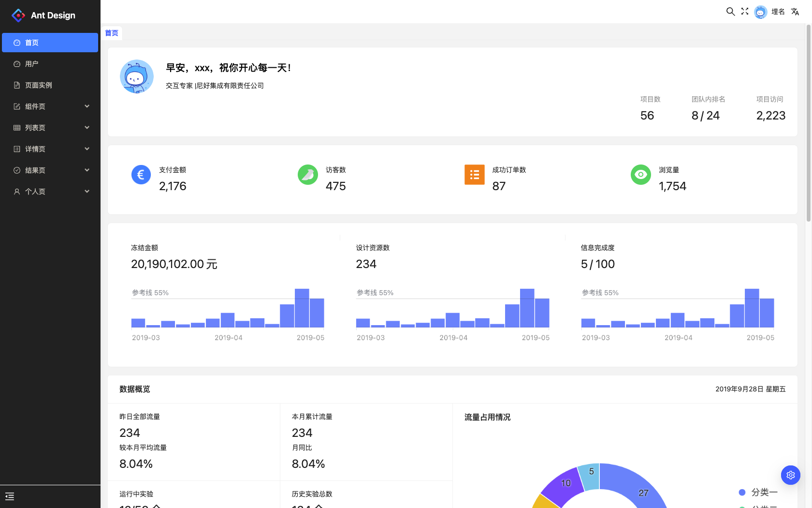Image resolution: width=812 pixels, height=508 pixels.
Task: Click the 流量占用情况 chart title
Action: pos(487,417)
